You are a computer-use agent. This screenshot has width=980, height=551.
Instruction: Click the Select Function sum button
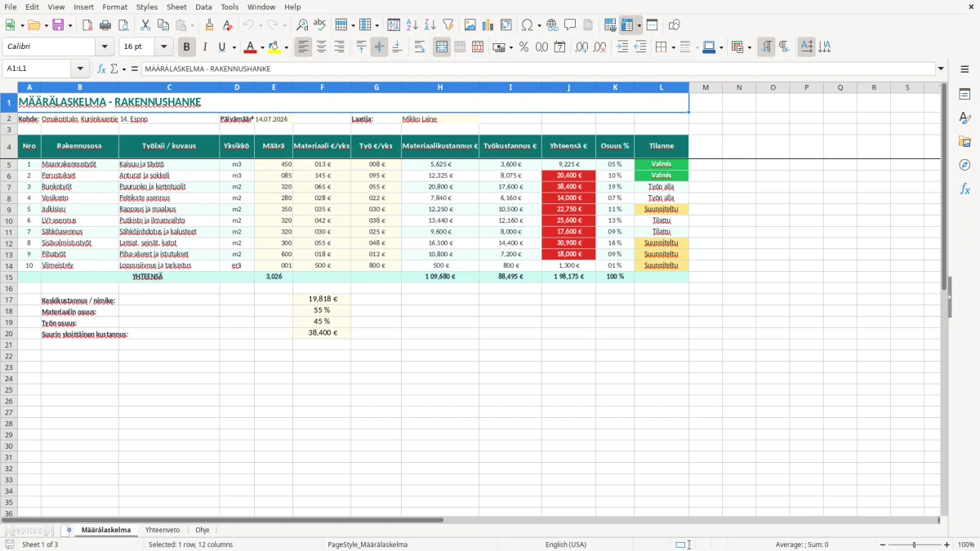(114, 69)
